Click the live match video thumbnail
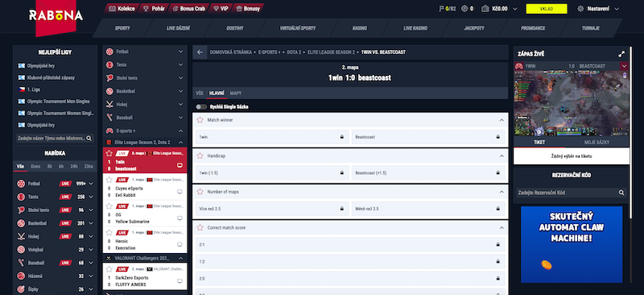The image size is (644, 295). tap(572, 103)
